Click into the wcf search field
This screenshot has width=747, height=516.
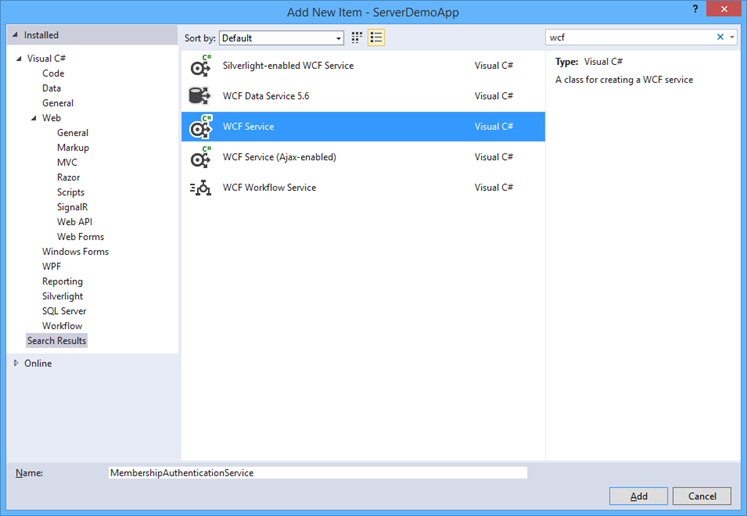[x=630, y=37]
